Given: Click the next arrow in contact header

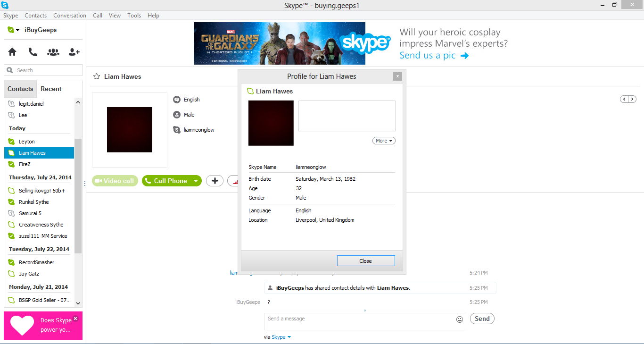Looking at the screenshot, I should point(632,99).
